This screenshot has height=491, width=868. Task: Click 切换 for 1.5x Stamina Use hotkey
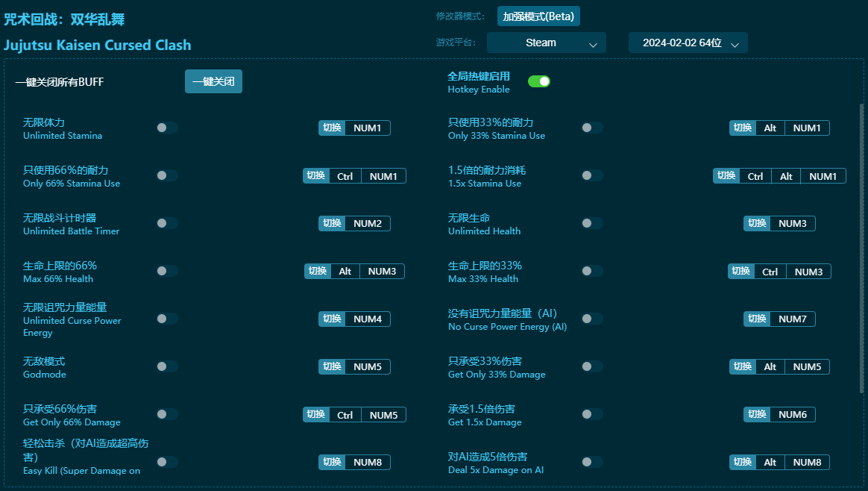(x=726, y=176)
